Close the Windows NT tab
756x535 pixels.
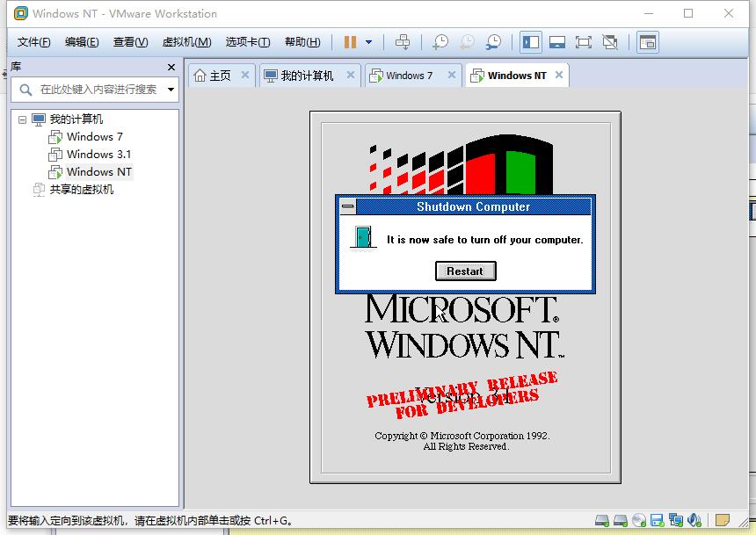(x=559, y=75)
